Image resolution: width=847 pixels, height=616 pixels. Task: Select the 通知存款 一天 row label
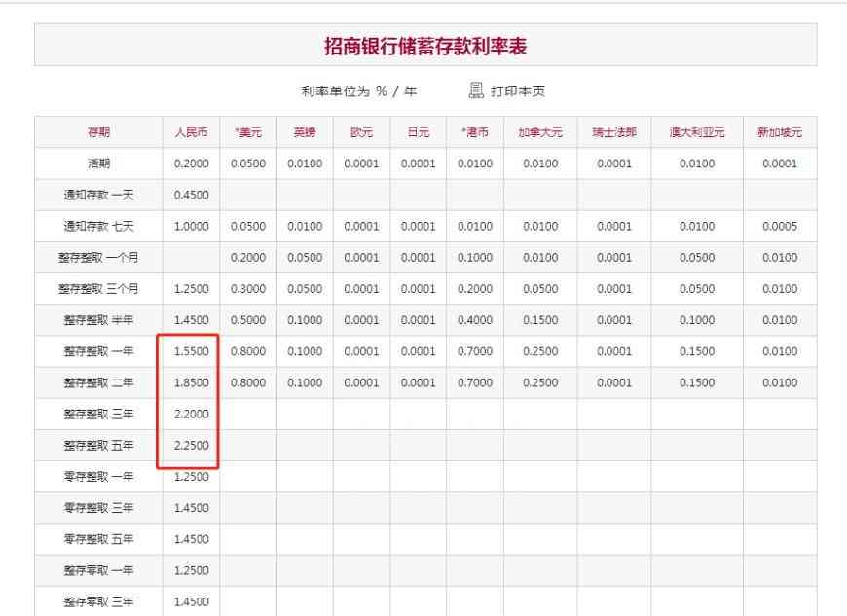(99, 195)
